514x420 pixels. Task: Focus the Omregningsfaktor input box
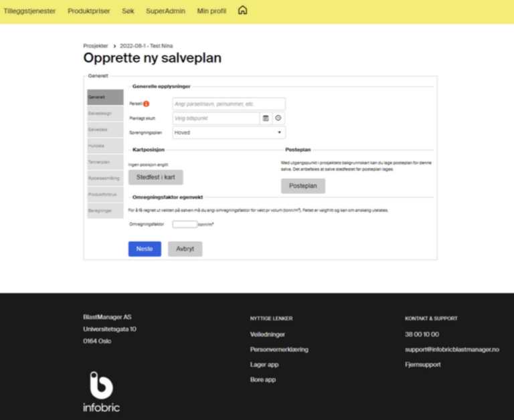click(x=184, y=224)
